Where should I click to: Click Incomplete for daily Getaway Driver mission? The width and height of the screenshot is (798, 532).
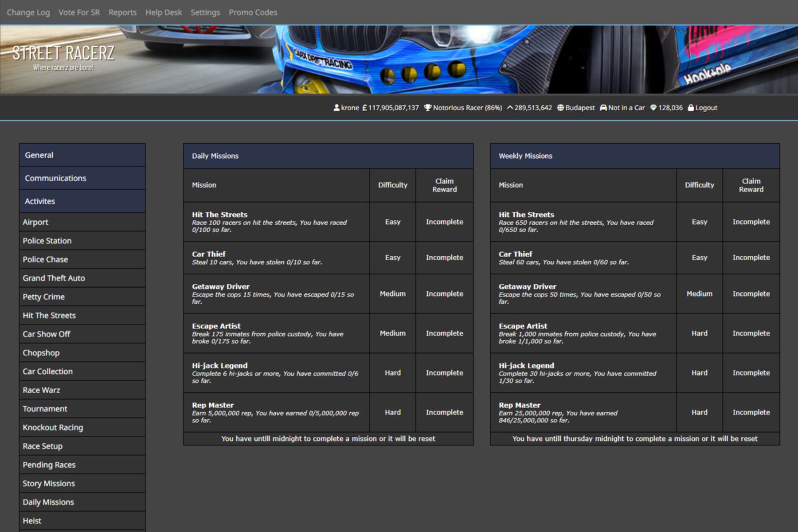[444, 293]
